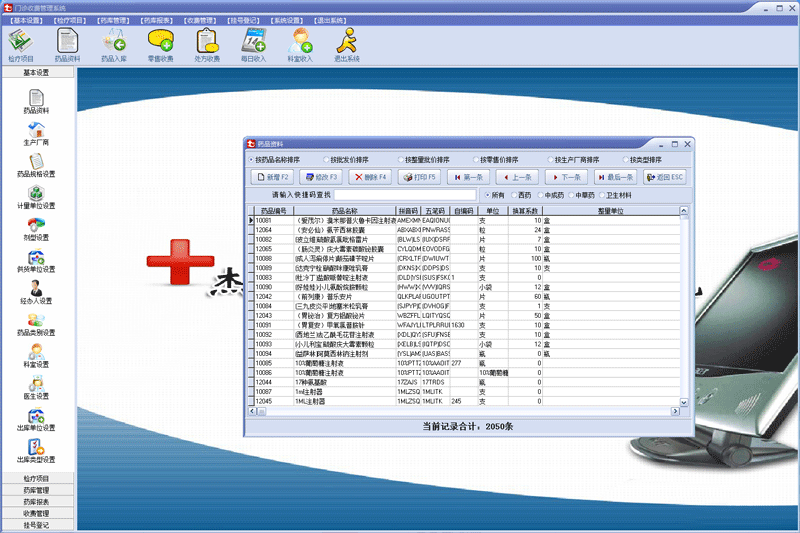Click the 删除 F4 button
Image resolution: width=800 pixels, height=533 pixels.
[370, 177]
